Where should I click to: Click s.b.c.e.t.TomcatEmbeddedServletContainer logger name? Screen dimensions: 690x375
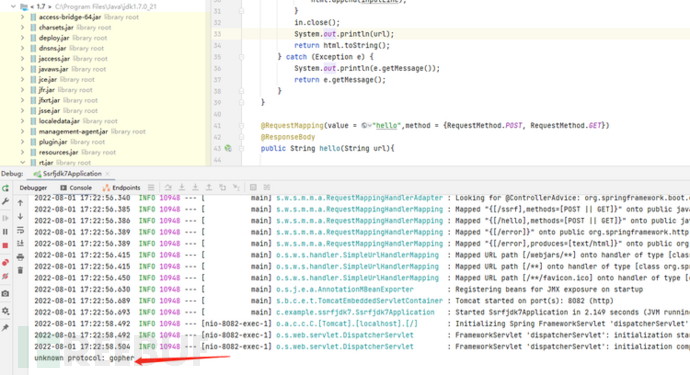(x=359, y=301)
